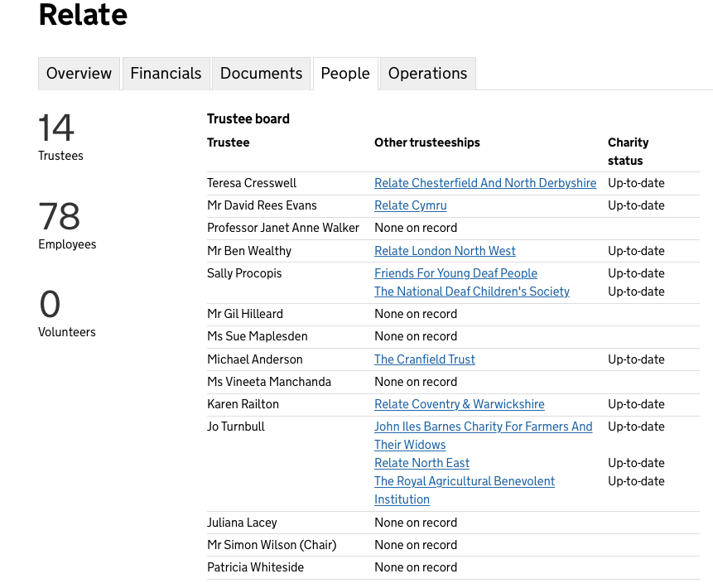Click the Relate page heading

83,15
